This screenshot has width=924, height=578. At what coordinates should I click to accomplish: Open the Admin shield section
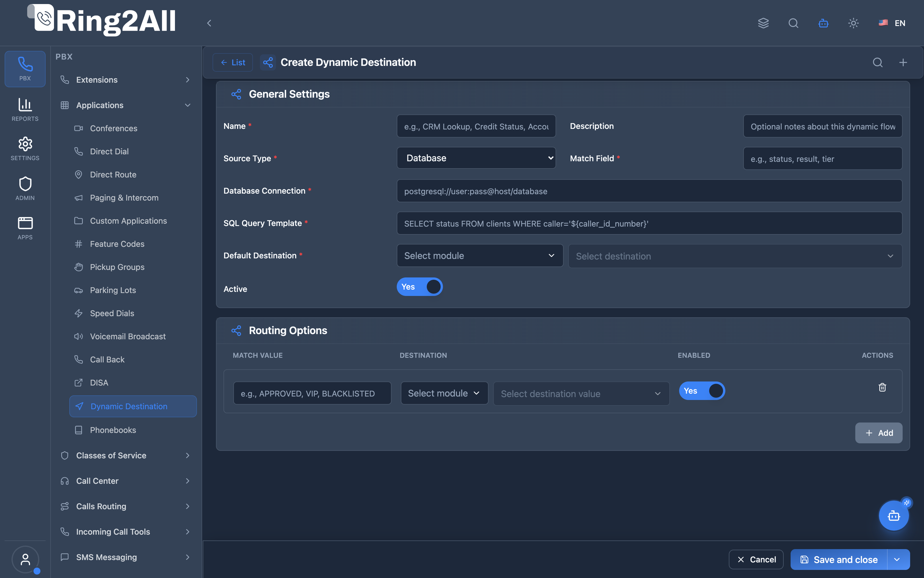(x=25, y=188)
